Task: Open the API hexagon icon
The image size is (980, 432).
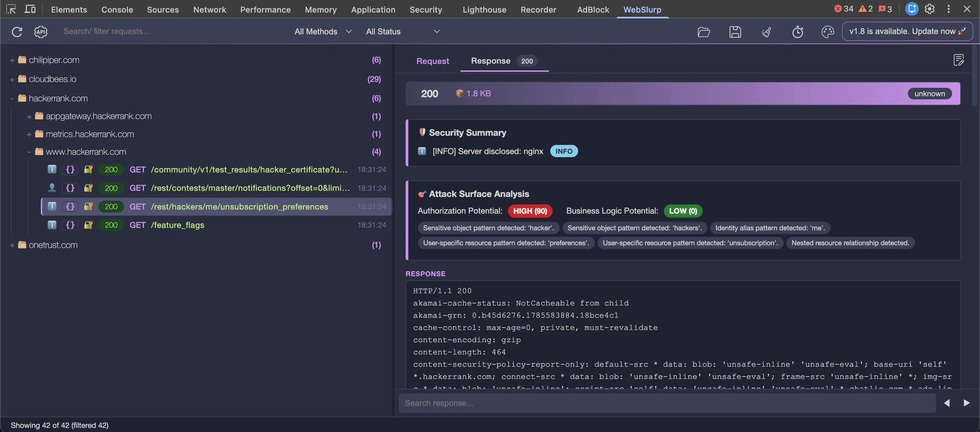Action: pos(41,32)
